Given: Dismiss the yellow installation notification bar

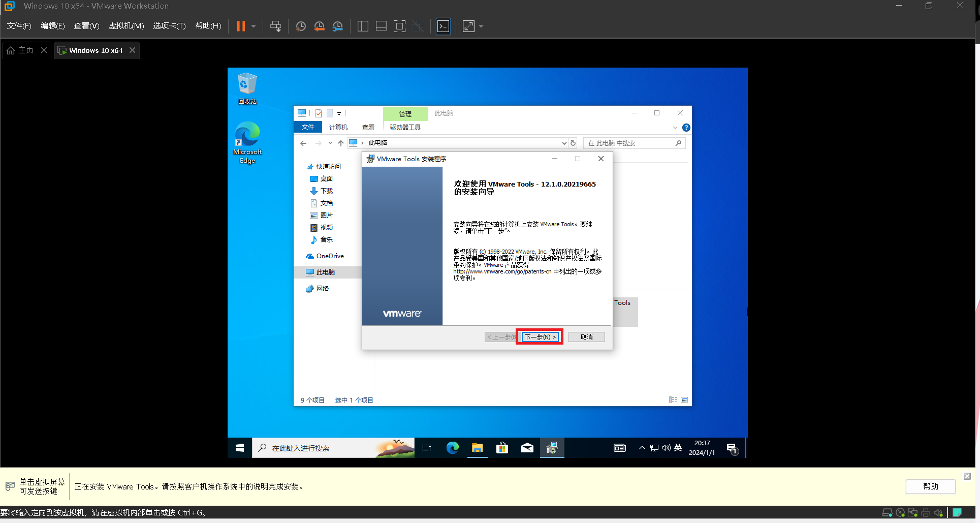Looking at the screenshot, I should [x=967, y=476].
